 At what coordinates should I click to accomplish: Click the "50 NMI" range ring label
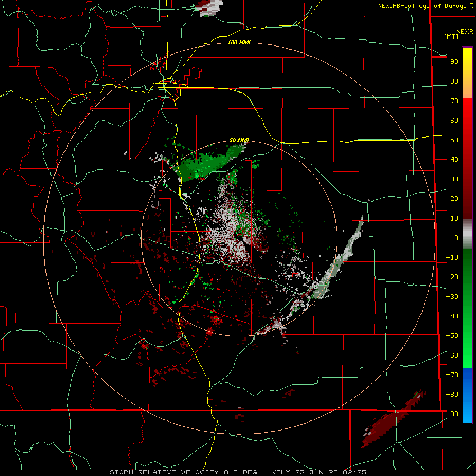[239, 140]
